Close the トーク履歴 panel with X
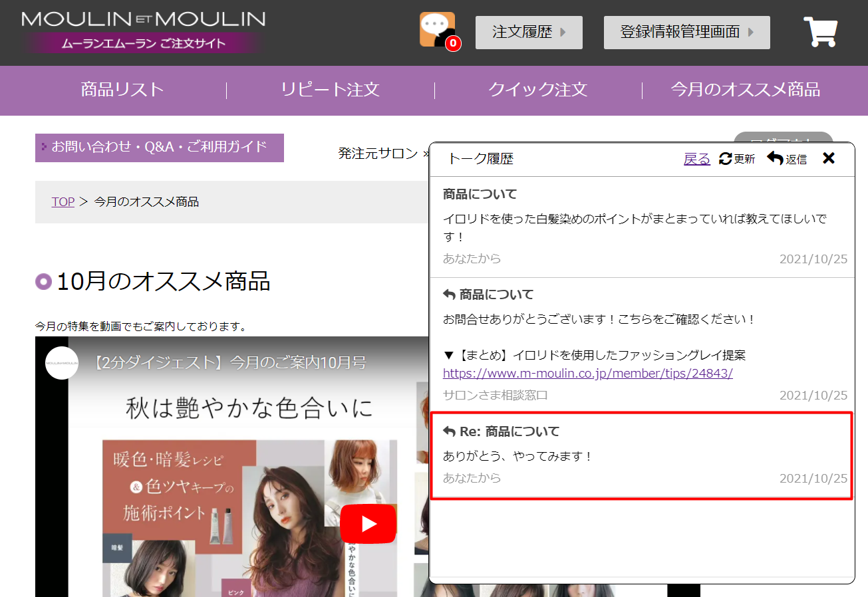 [x=829, y=158]
